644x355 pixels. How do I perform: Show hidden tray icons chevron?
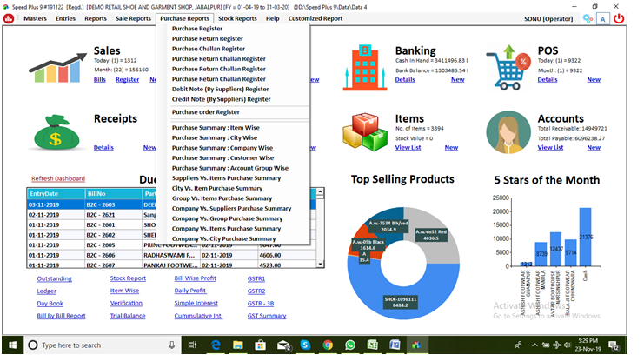click(534, 345)
